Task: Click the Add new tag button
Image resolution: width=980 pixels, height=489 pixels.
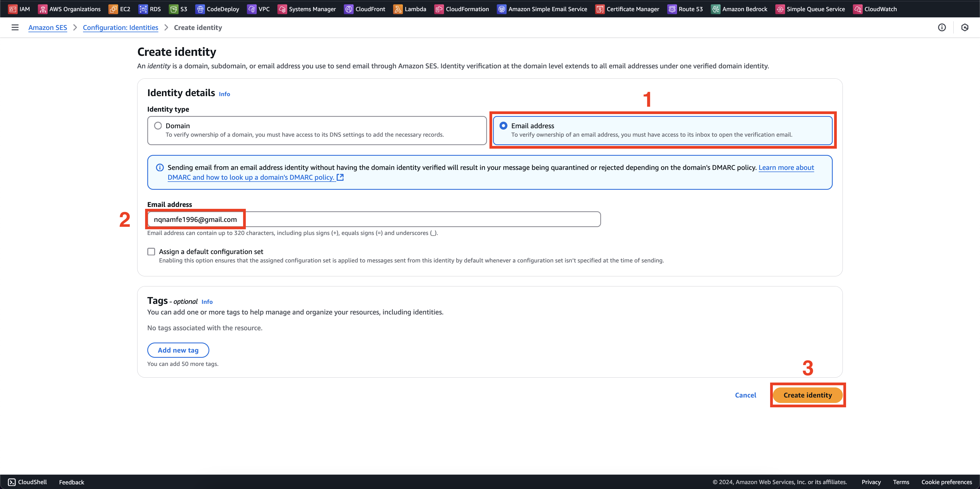Action: point(178,350)
